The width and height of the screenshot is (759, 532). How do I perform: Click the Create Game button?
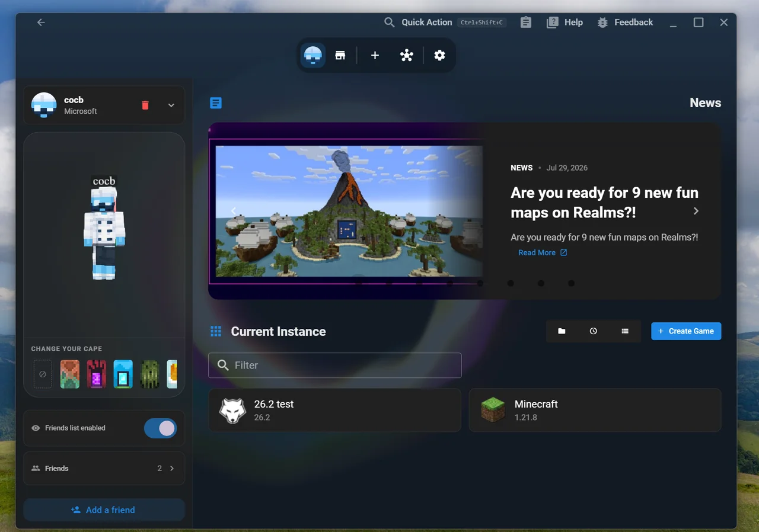pos(686,332)
